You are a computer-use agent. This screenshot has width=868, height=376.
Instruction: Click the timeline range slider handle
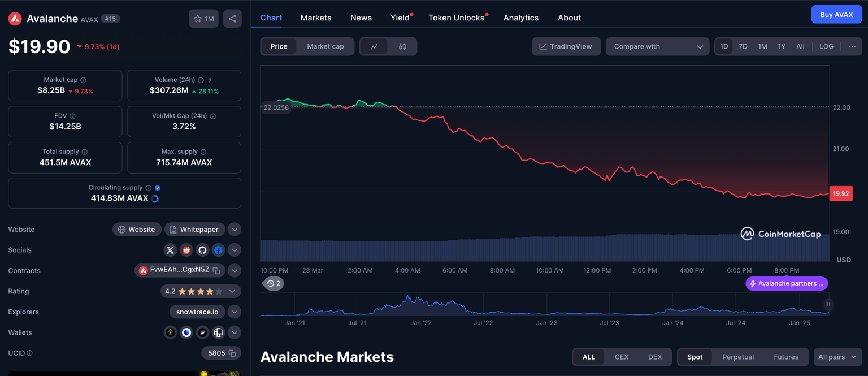click(827, 304)
